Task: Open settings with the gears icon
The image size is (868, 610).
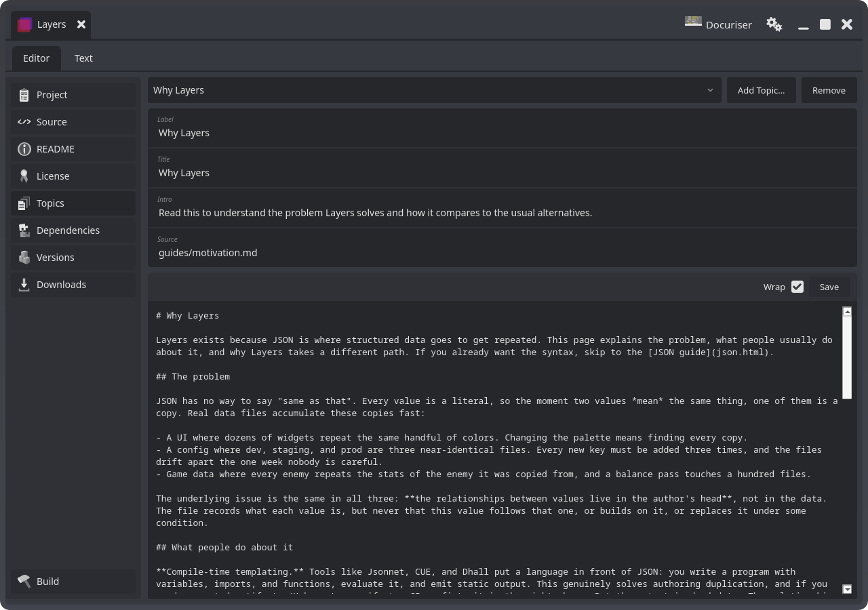Action: click(774, 24)
